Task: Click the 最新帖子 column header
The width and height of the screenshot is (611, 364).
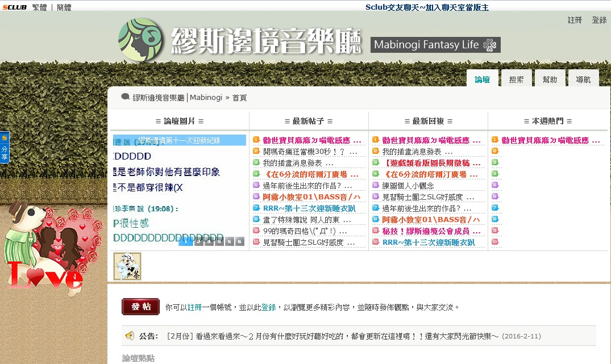Action: pyautogui.click(x=308, y=121)
